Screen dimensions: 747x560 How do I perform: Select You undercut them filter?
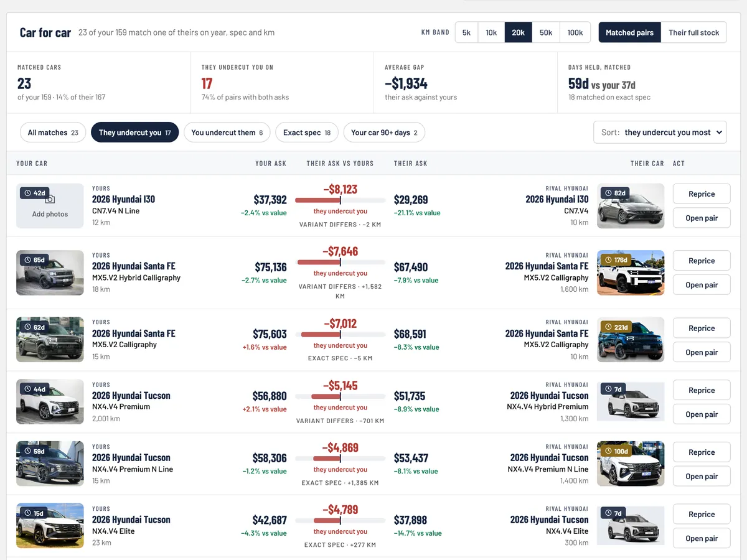pos(227,133)
